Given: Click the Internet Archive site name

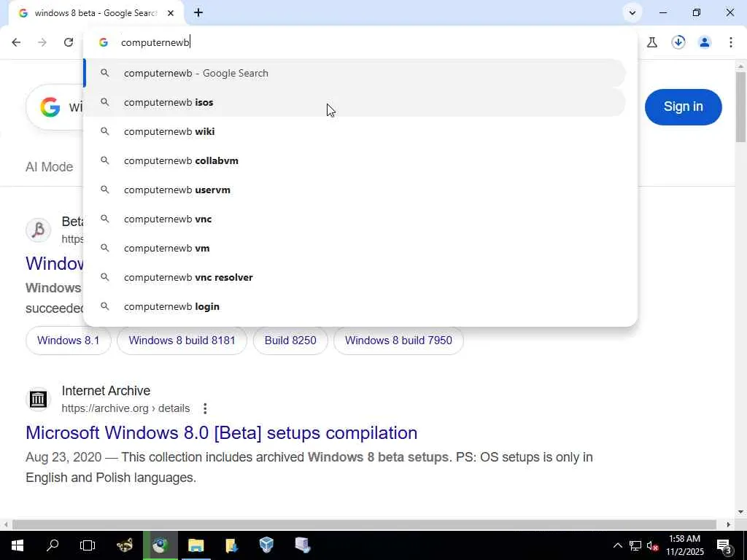Looking at the screenshot, I should (106, 391).
